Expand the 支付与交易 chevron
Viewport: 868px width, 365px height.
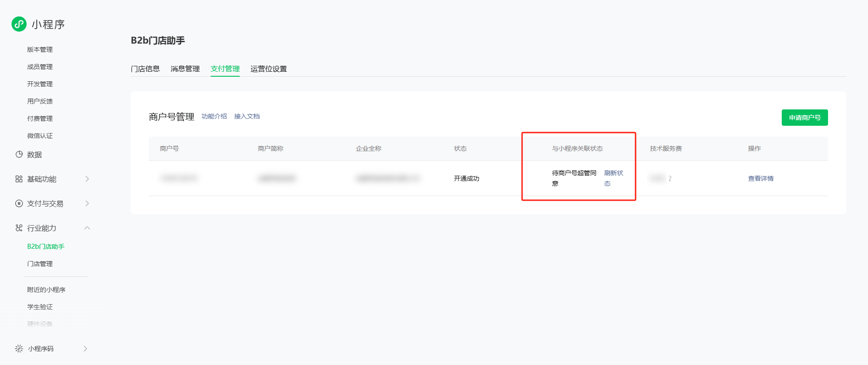(87, 203)
